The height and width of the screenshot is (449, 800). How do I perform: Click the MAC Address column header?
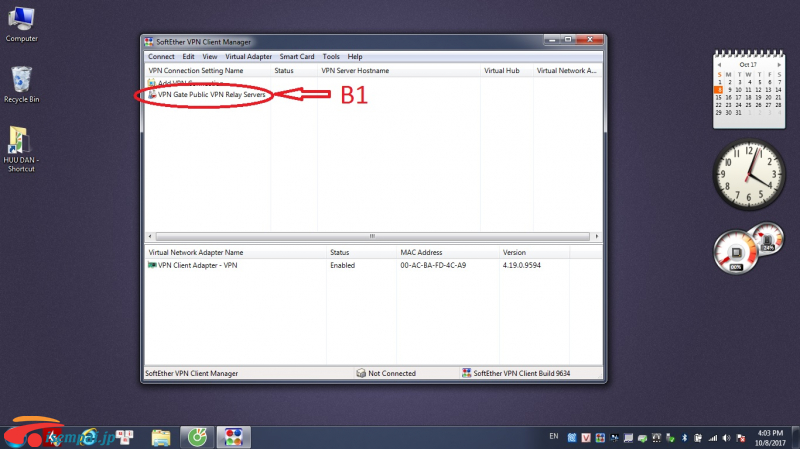448,253
